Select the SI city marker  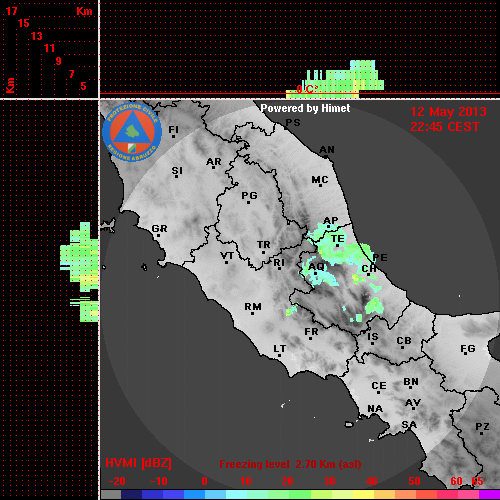[x=177, y=176]
